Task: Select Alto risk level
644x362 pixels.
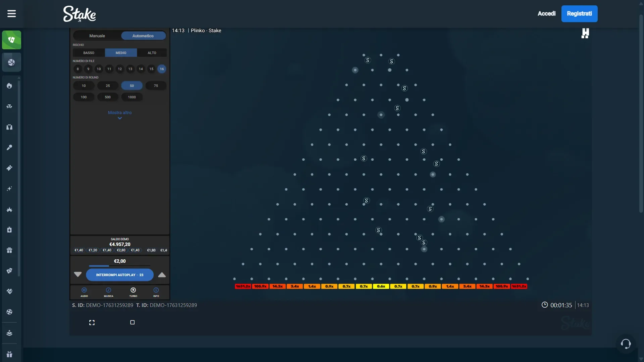Action: coord(152,53)
